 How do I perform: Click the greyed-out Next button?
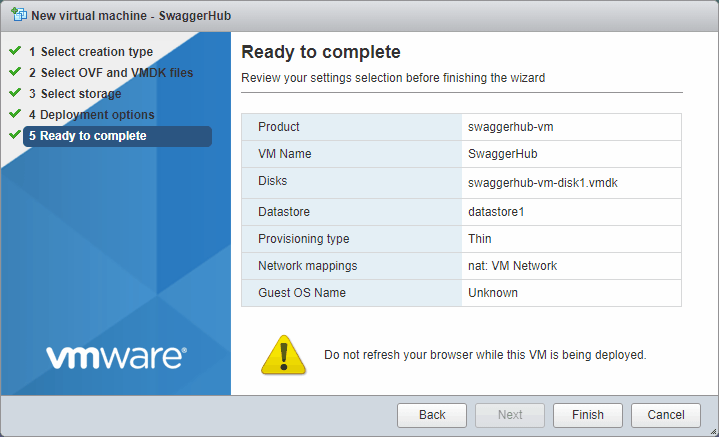pos(510,415)
